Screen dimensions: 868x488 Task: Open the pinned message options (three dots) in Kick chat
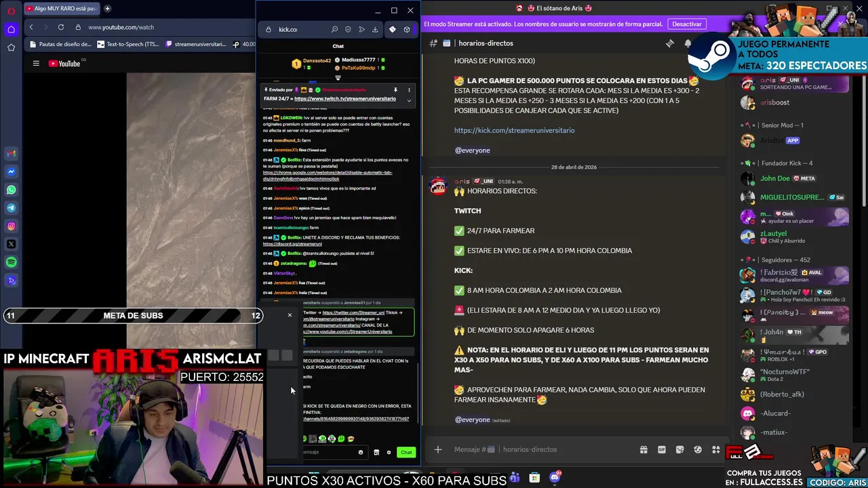(409, 89)
